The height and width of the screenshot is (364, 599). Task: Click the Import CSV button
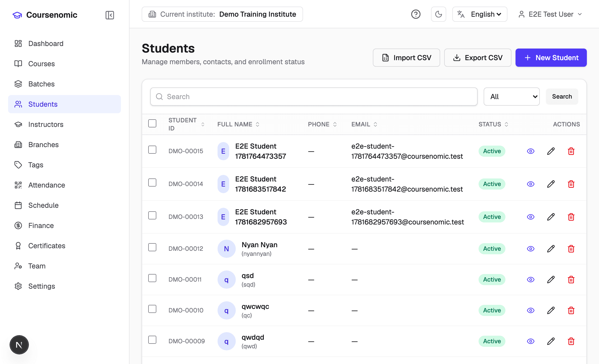click(x=406, y=58)
